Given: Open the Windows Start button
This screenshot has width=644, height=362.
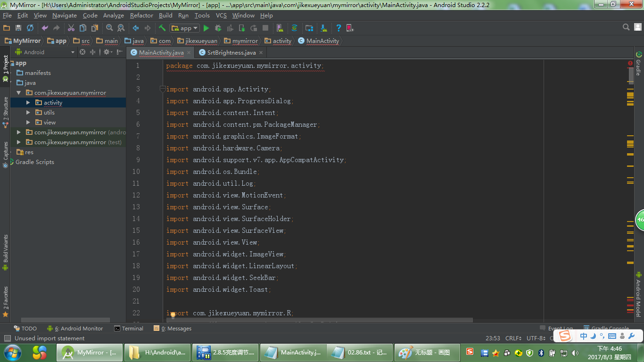Looking at the screenshot, I should pyautogui.click(x=12, y=352).
